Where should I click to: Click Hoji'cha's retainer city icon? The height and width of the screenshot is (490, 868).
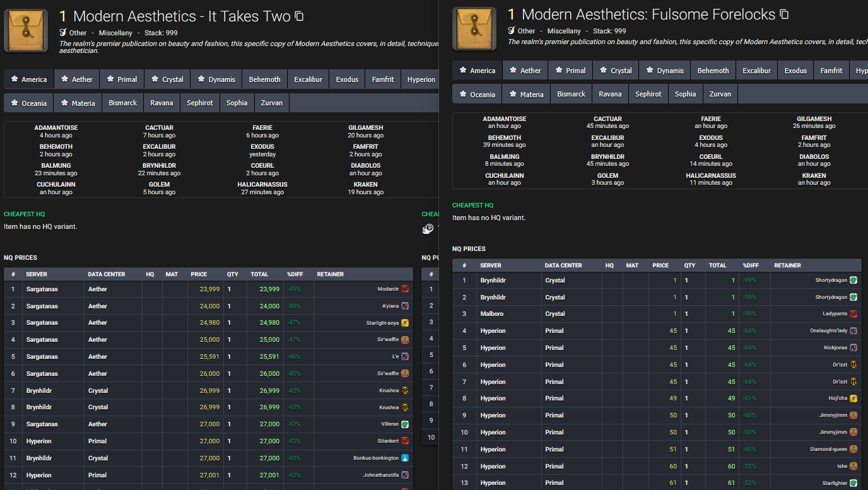[x=853, y=399]
